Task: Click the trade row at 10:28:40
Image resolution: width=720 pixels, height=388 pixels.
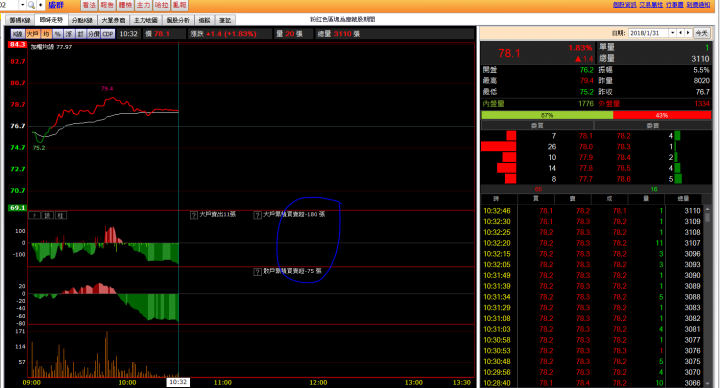Action: [592, 383]
